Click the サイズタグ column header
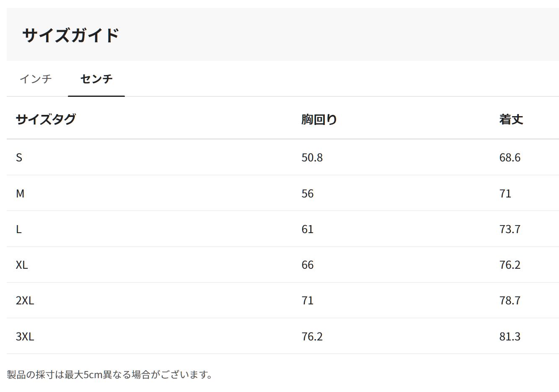This screenshot has width=559, height=392. (x=46, y=119)
